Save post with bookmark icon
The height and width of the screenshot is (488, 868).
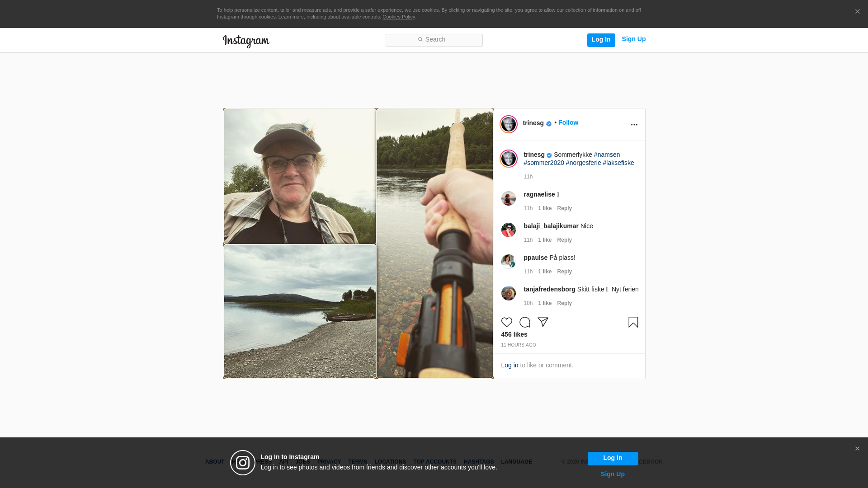(x=633, y=322)
